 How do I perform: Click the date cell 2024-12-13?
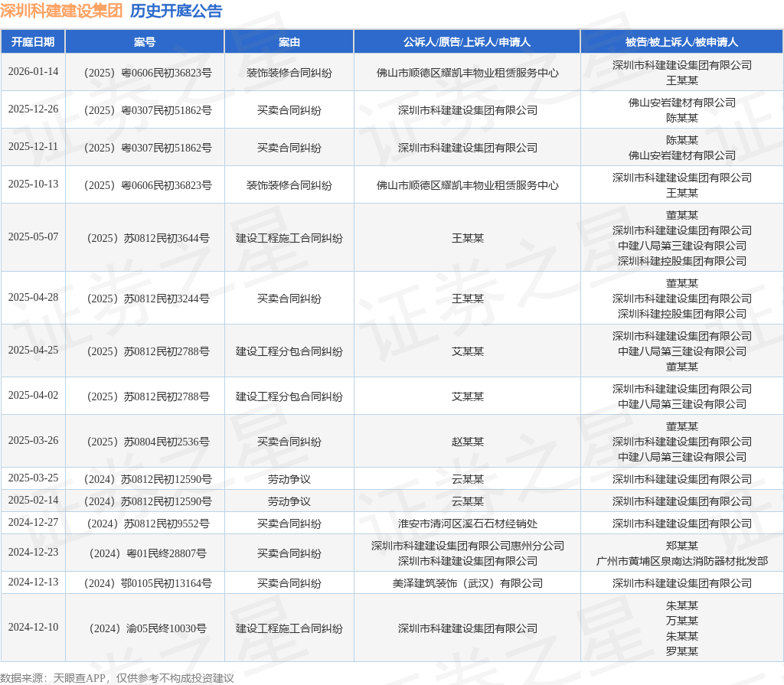pyautogui.click(x=33, y=582)
